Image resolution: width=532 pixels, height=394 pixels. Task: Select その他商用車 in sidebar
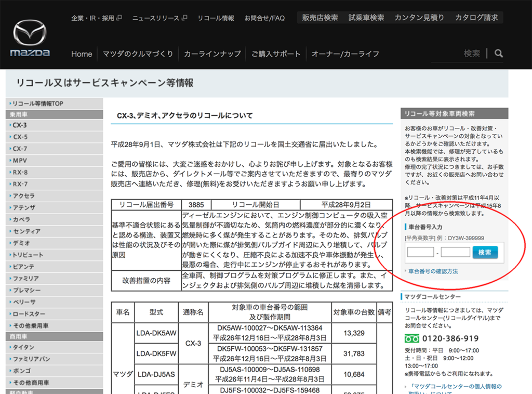coord(54,383)
